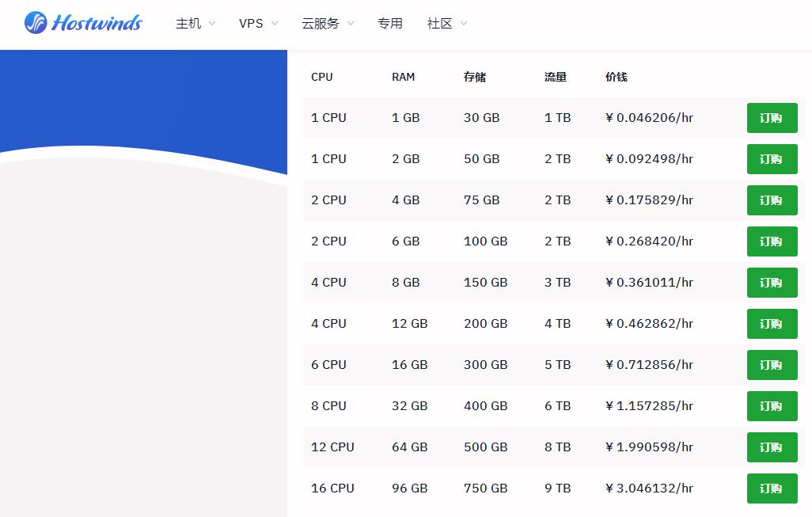The width and height of the screenshot is (812, 517).
Task: Purchase the 16 CPU 96 GB plan
Action: [772, 488]
